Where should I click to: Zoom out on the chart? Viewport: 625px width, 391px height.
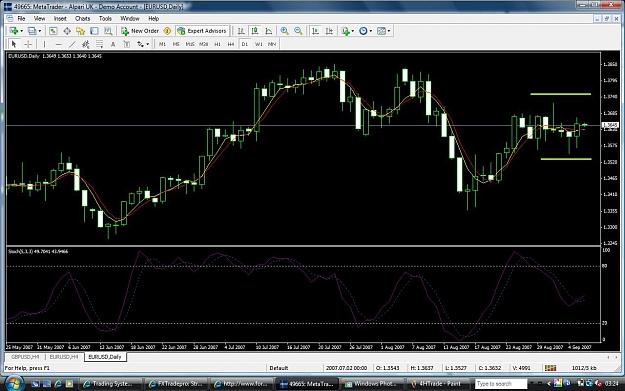[298, 31]
